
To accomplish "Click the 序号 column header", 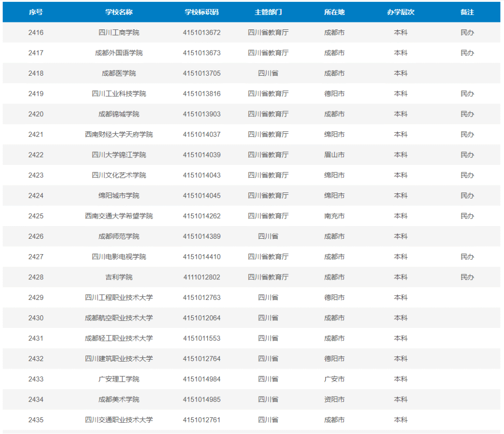I will point(35,12).
